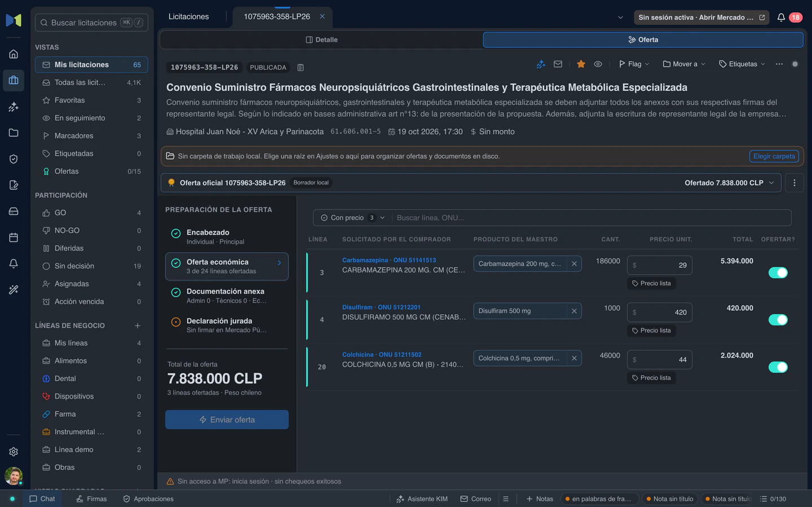Open the Etiquetas dropdown
Image resolution: width=812 pixels, height=507 pixels.
742,64
